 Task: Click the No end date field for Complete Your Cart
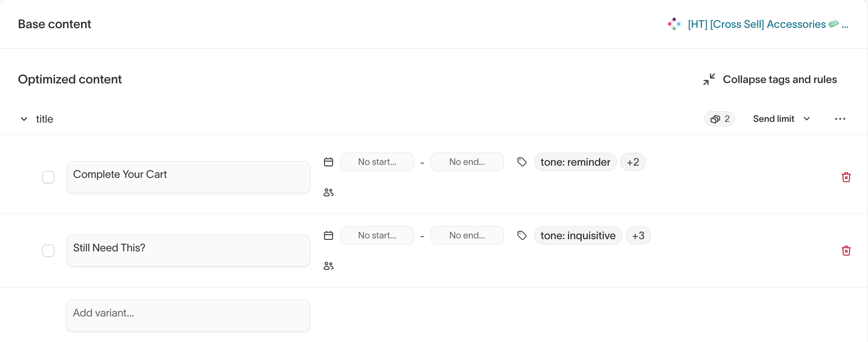pos(467,161)
